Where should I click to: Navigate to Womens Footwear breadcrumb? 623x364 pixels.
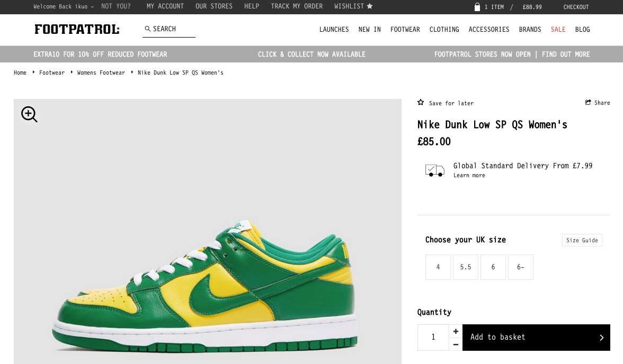coord(101,72)
